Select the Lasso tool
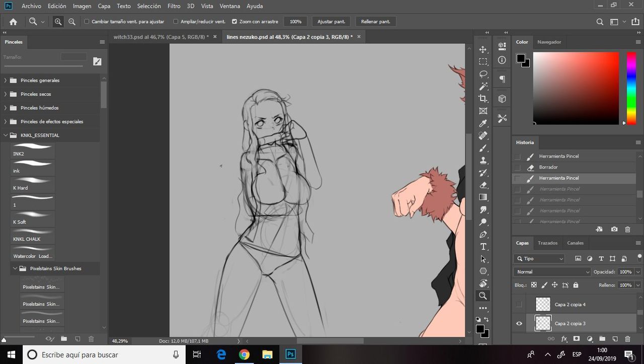The height and width of the screenshot is (364, 644). (x=483, y=74)
